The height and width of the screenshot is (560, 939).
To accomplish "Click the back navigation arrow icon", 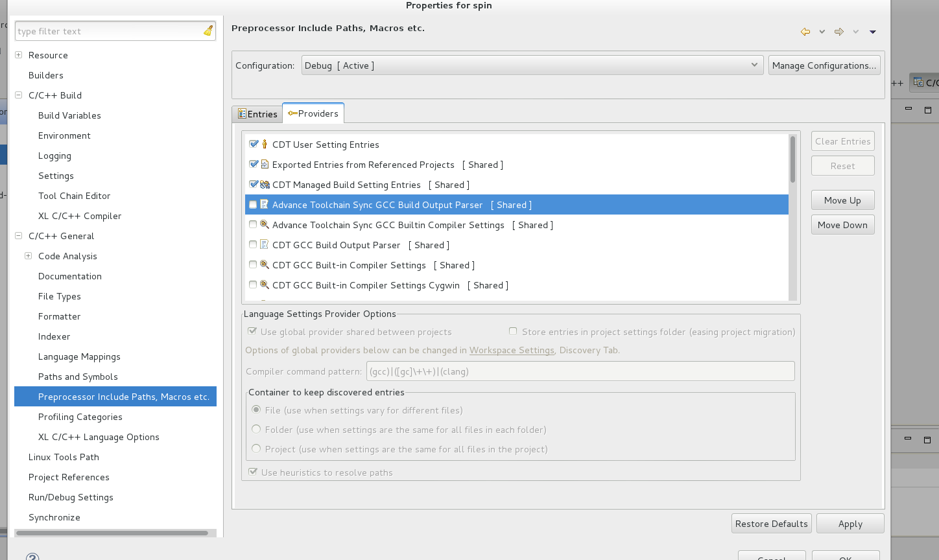I will (x=805, y=32).
